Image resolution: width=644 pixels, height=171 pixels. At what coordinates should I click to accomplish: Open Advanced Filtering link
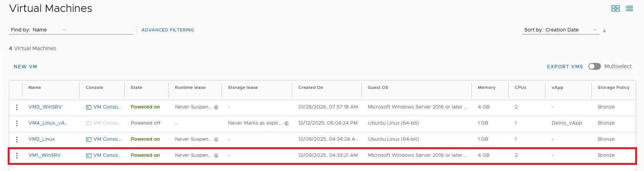click(x=168, y=30)
